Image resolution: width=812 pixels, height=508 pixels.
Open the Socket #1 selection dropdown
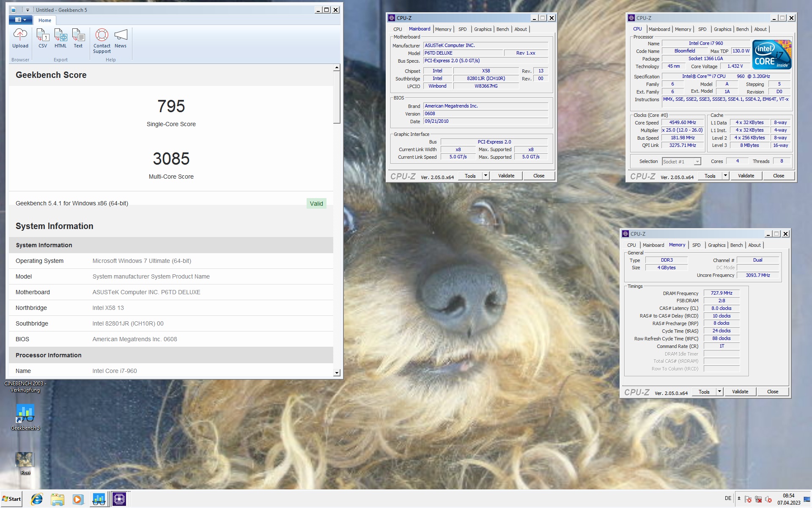681,162
